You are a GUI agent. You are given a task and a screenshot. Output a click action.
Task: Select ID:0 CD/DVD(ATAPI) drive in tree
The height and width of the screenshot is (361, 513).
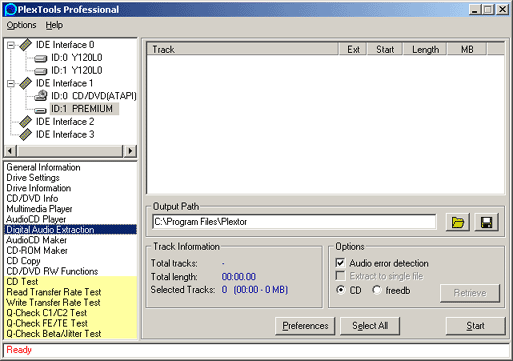click(x=94, y=96)
